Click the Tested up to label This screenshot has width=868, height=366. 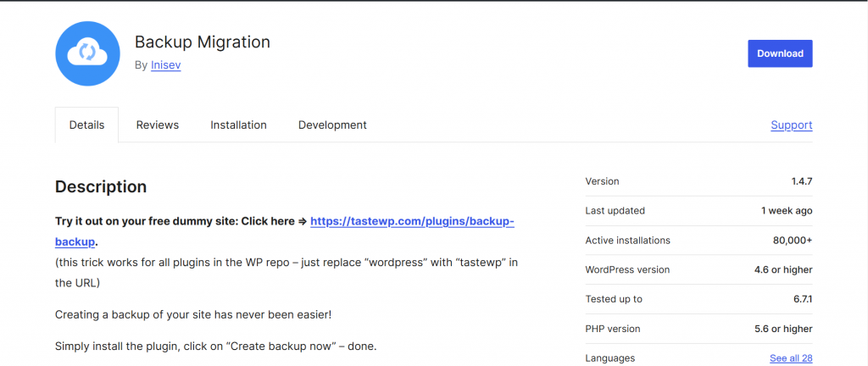[614, 299]
